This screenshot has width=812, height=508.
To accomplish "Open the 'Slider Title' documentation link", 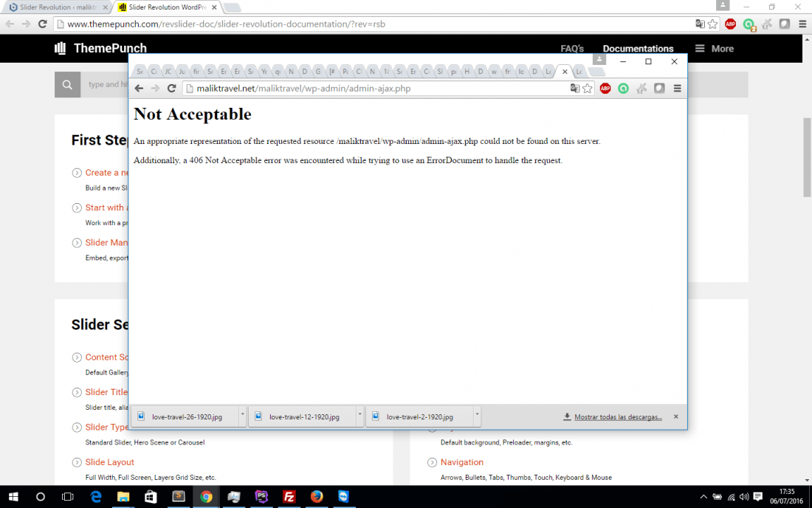I will pos(107,392).
